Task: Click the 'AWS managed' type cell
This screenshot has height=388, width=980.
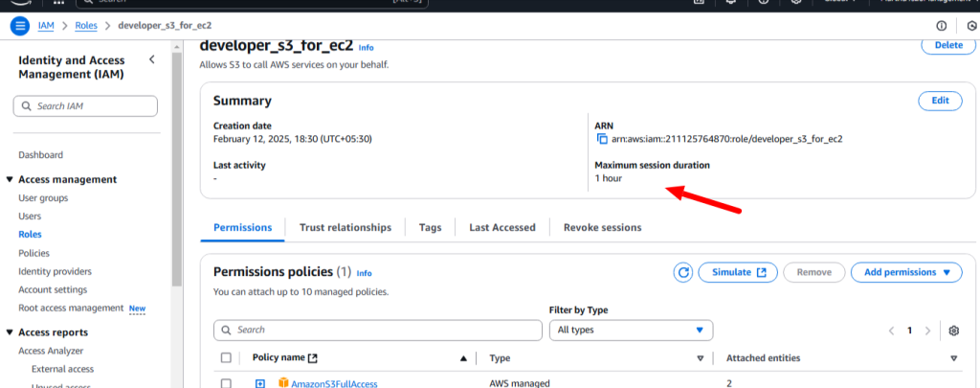Action: pos(520,383)
